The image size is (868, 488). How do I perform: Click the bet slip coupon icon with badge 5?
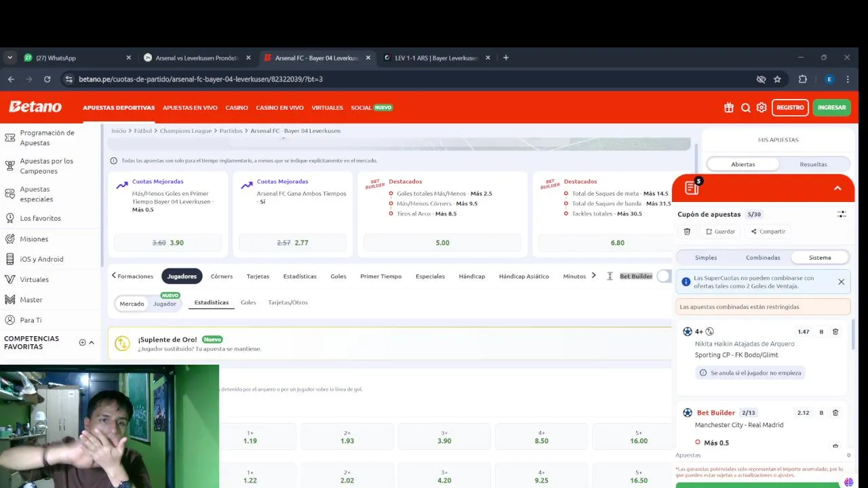pyautogui.click(x=692, y=187)
